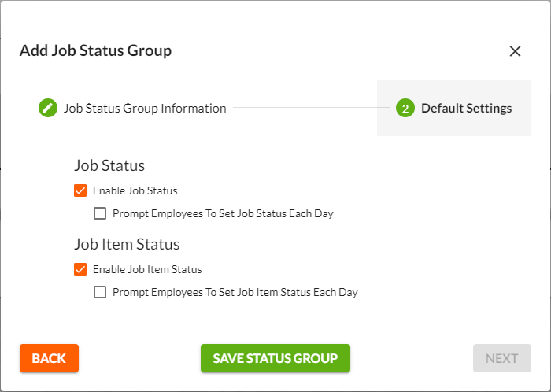
Task: Click the "Job Item Status" section heading
Action: pyautogui.click(x=127, y=244)
